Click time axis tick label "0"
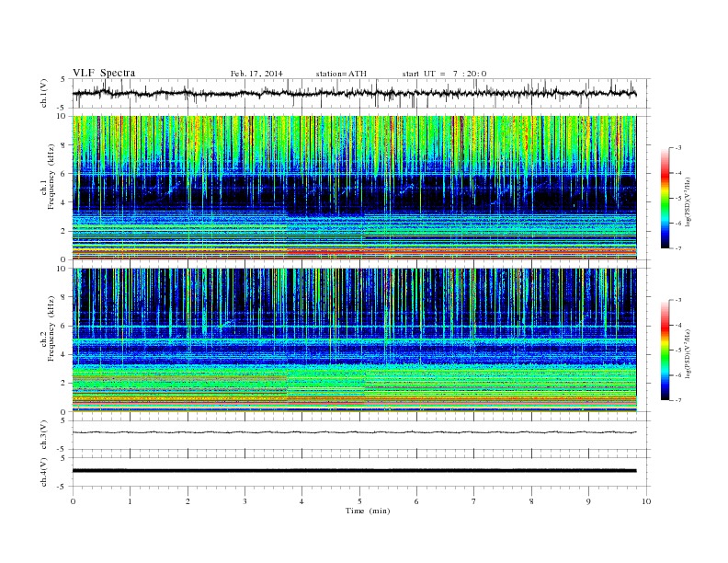Viewport: 728px width, 563px height. point(73,501)
